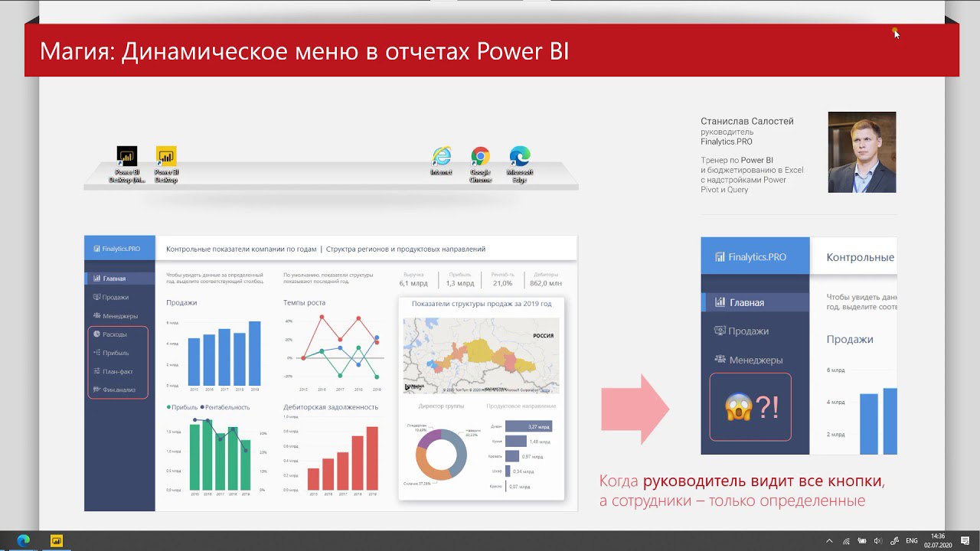The image size is (980, 551).
Task: Select the 2019 bar in Продажи chart
Action: [254, 354]
